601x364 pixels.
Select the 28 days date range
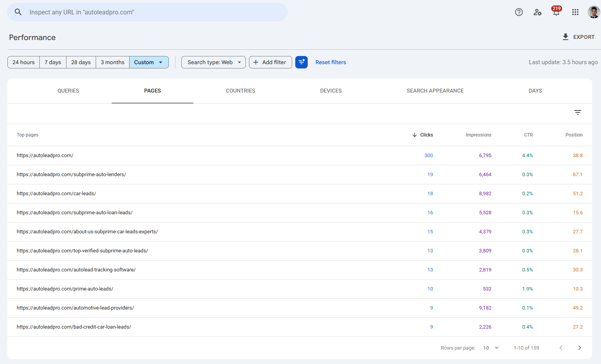(x=81, y=62)
